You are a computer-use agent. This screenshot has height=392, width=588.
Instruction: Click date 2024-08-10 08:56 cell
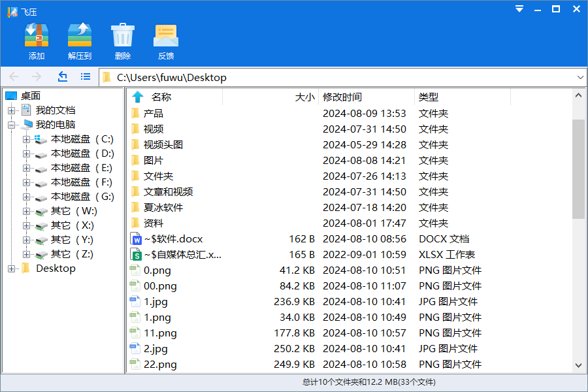click(x=364, y=239)
